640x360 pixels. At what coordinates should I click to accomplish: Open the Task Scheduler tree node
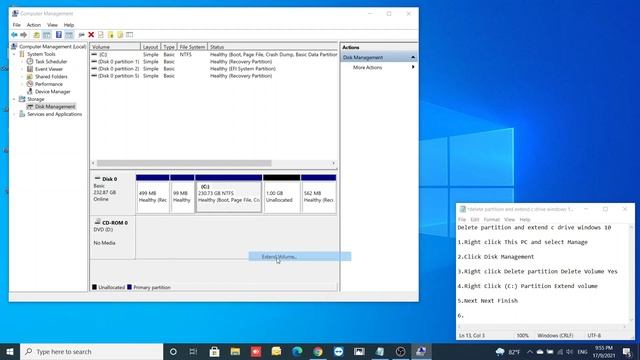point(51,61)
